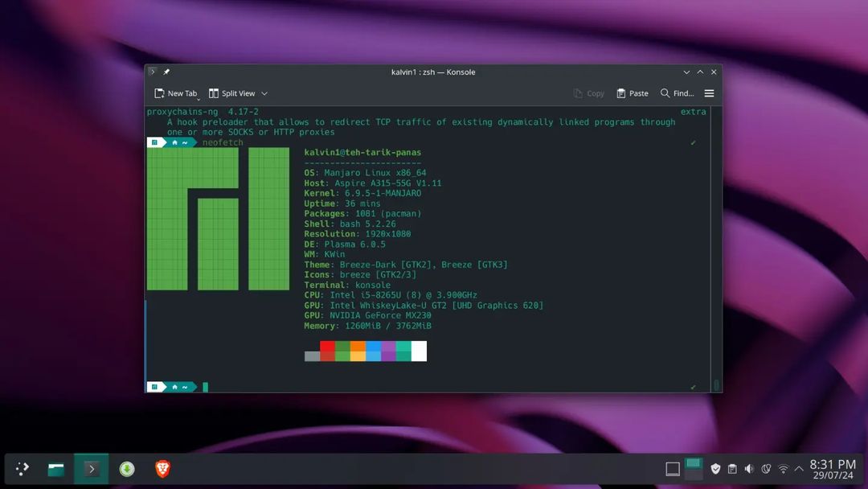Click the orange color block in neofetch
The height and width of the screenshot is (489, 868).
(x=358, y=351)
